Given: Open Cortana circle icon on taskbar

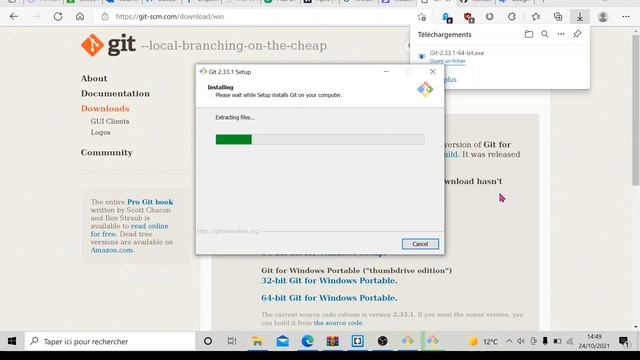Looking at the screenshot, I should 208,341.
